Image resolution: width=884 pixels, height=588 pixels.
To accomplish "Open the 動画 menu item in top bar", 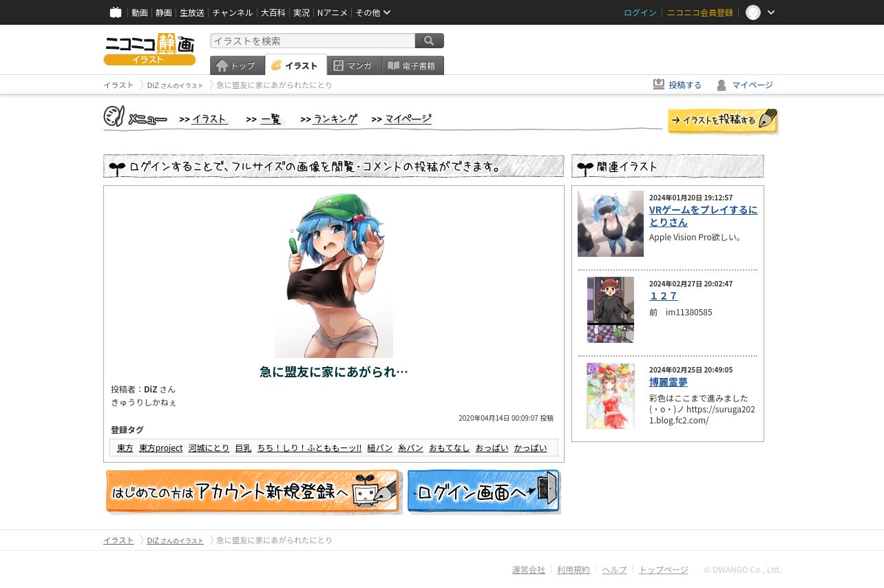I will pyautogui.click(x=140, y=12).
